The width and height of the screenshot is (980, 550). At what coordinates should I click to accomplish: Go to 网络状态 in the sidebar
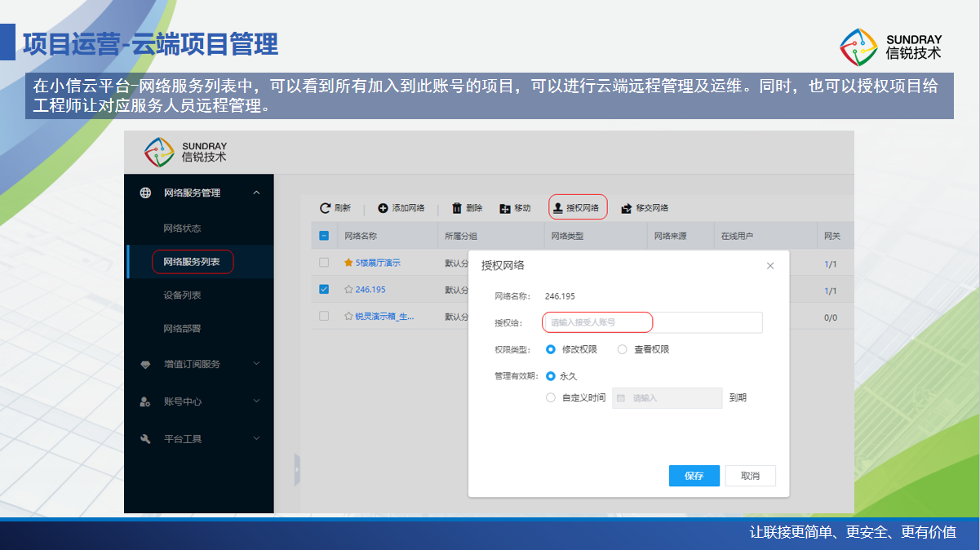(x=182, y=228)
